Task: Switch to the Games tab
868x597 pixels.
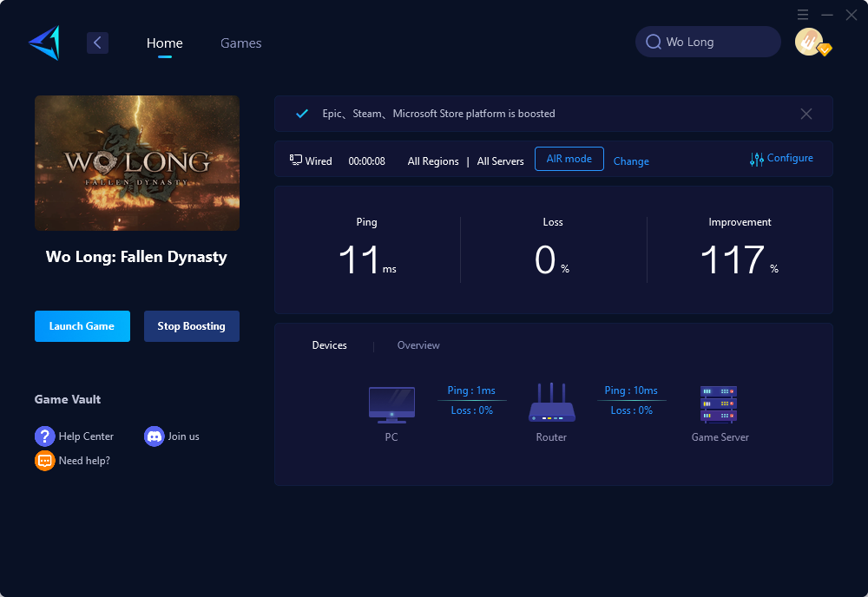Action: point(240,43)
